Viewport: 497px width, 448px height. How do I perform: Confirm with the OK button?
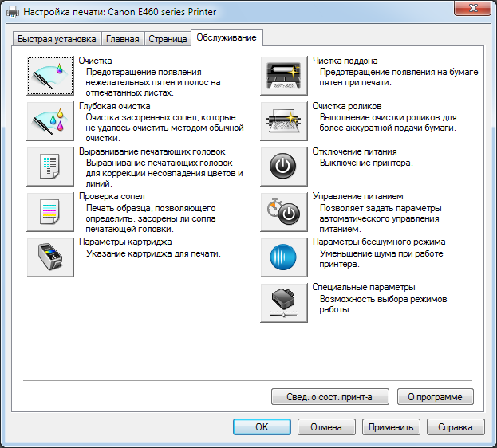pos(262,426)
